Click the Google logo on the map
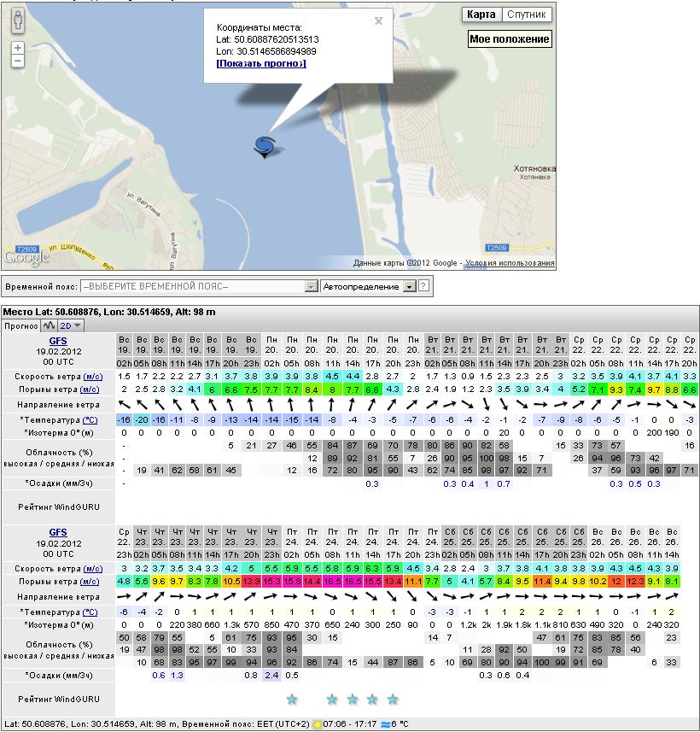The height and width of the screenshot is (732, 700). pyautogui.click(x=26, y=258)
